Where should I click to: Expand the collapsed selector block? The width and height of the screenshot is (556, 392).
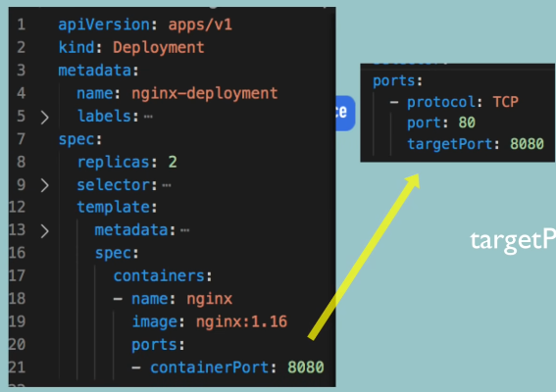[x=45, y=185]
